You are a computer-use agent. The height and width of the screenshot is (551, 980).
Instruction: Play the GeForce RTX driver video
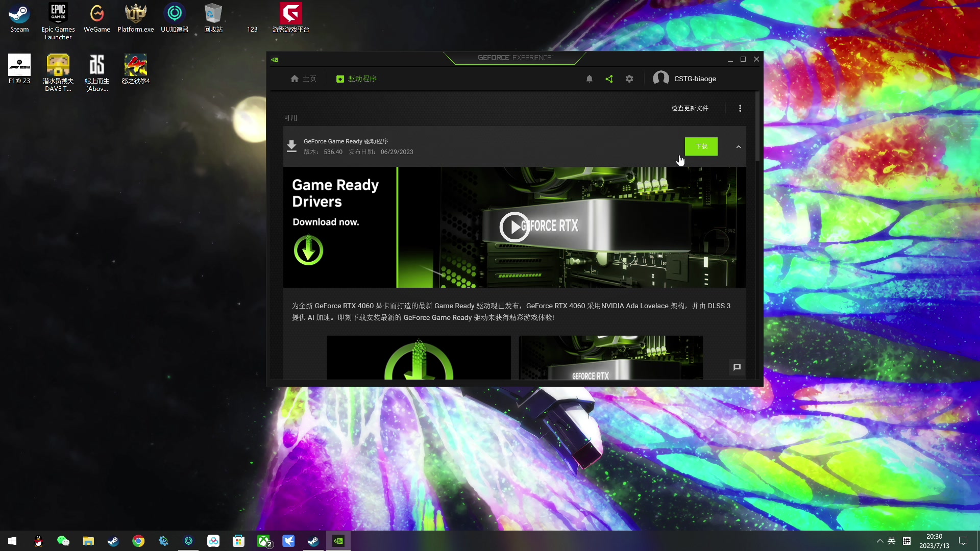pyautogui.click(x=514, y=227)
